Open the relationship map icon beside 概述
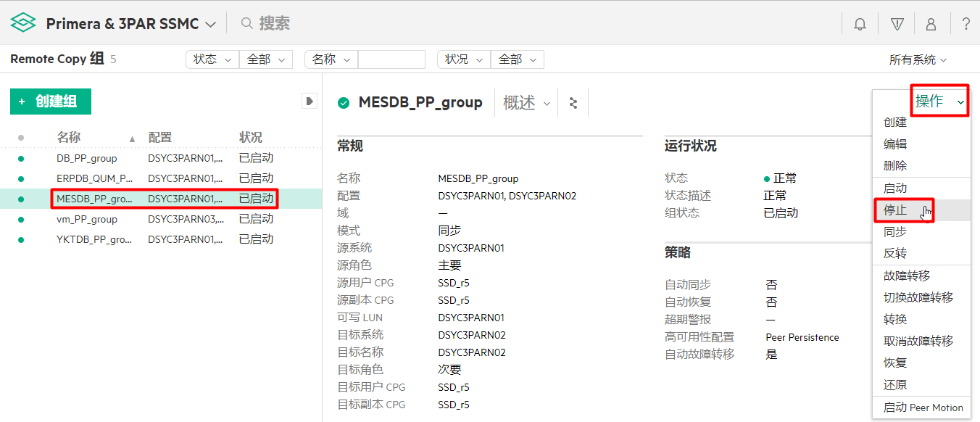 point(573,102)
